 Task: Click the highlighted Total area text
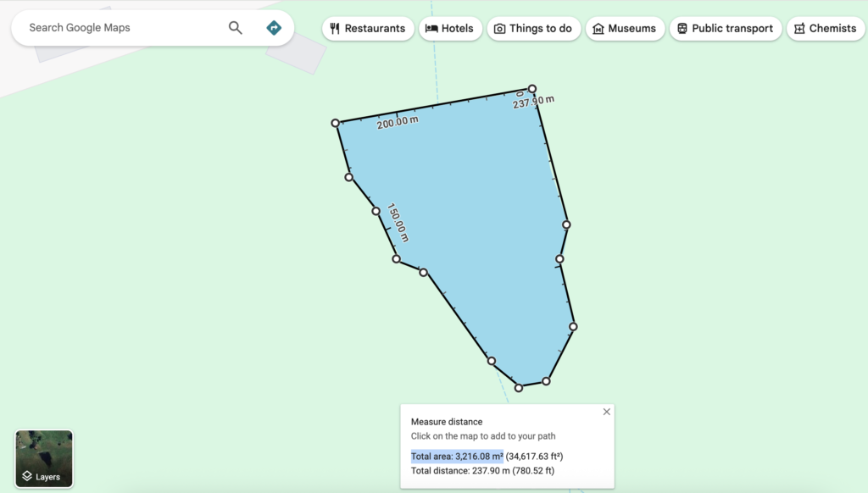tap(457, 456)
